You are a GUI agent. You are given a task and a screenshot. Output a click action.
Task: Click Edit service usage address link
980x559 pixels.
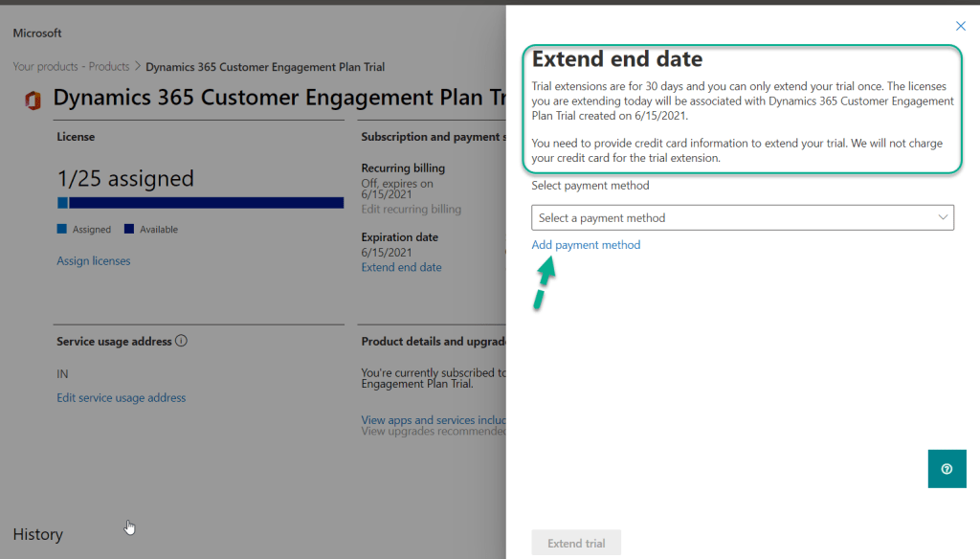click(x=122, y=397)
